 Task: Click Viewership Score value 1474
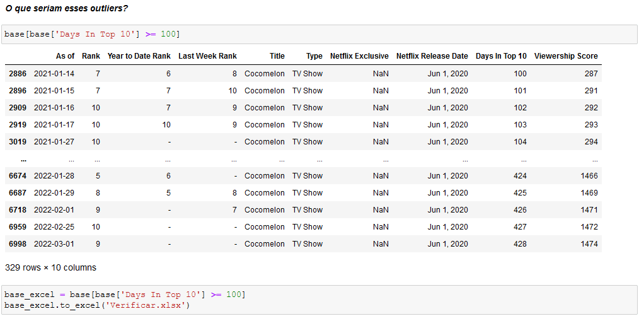[x=589, y=243]
